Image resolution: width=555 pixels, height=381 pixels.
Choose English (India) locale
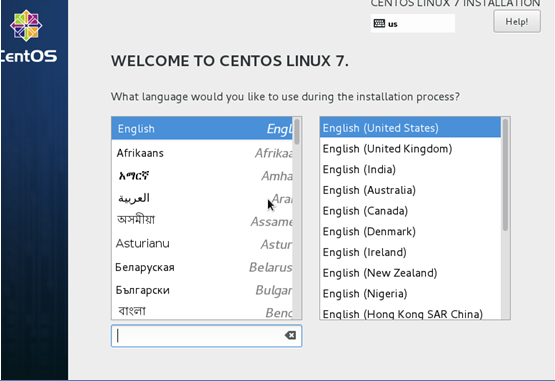[410, 169]
